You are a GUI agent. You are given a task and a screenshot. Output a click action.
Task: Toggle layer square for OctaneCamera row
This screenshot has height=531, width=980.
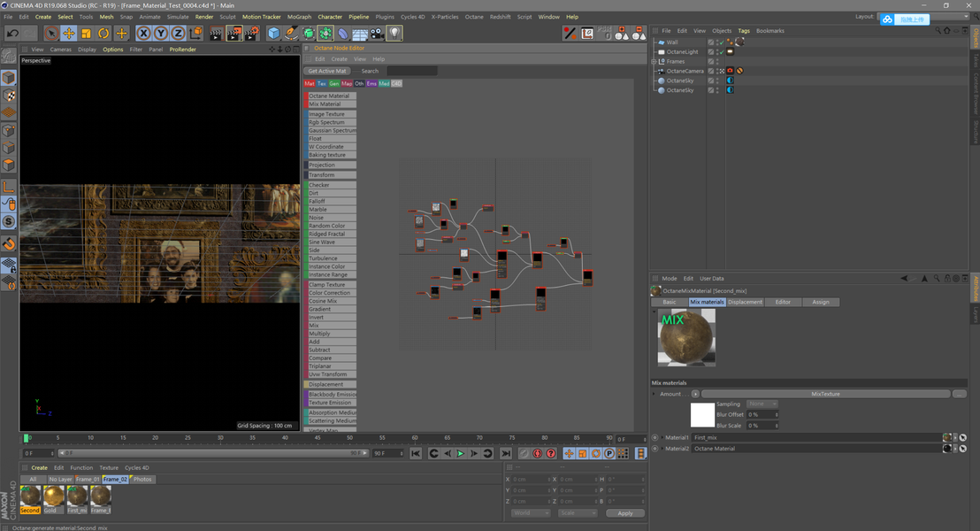point(710,72)
